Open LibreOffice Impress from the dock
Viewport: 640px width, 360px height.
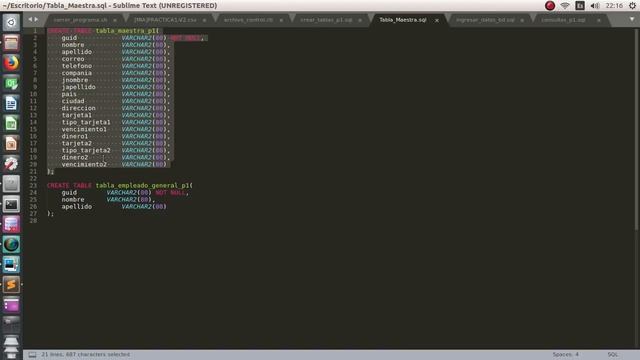pos(11,144)
